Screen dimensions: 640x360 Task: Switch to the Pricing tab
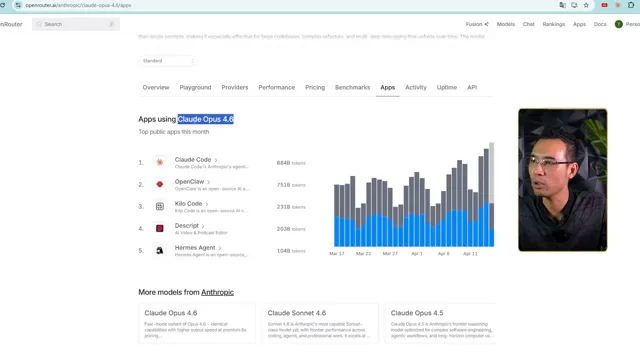315,87
